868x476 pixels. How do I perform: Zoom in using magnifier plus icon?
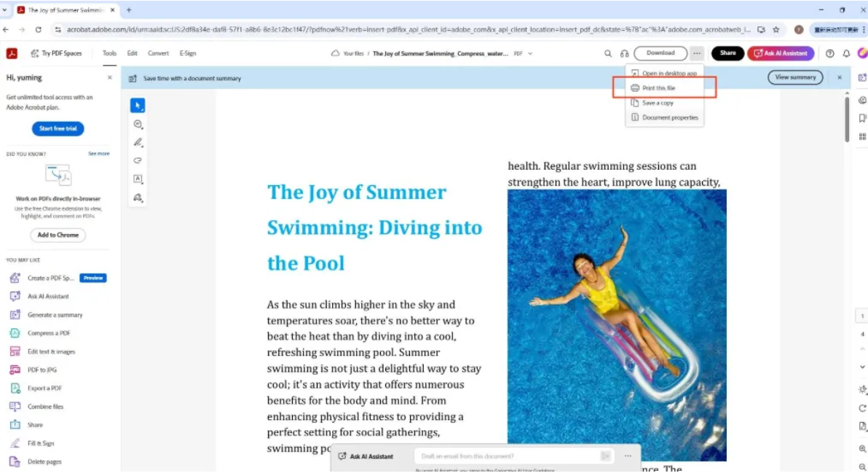click(x=862, y=449)
